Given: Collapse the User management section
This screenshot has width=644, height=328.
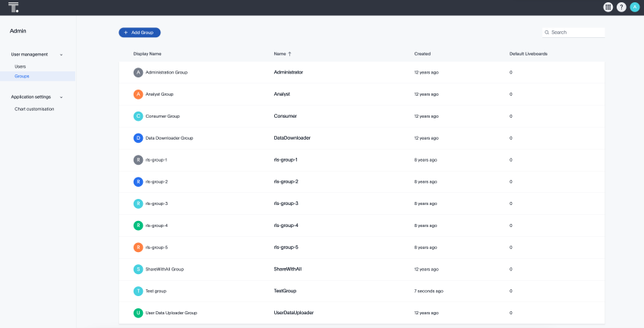Looking at the screenshot, I should click(x=61, y=55).
